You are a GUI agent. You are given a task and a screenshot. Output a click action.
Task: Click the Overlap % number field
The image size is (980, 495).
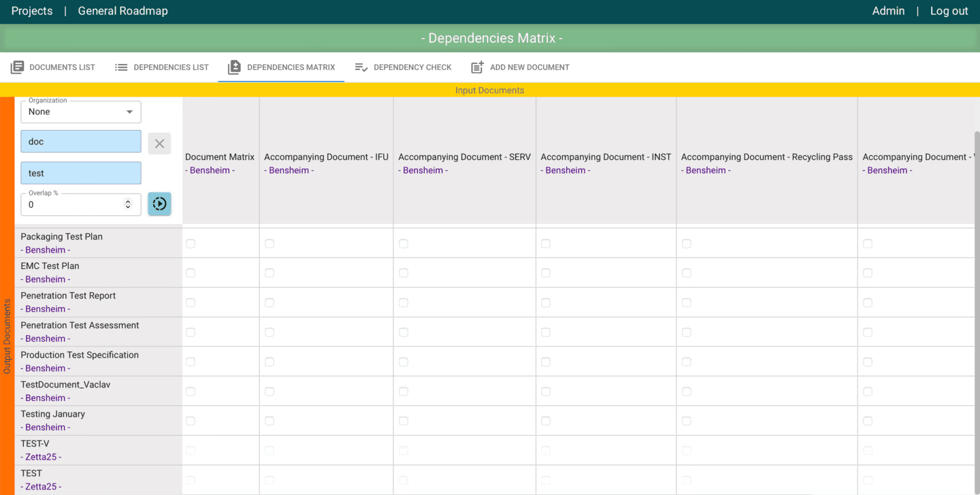[81, 204]
